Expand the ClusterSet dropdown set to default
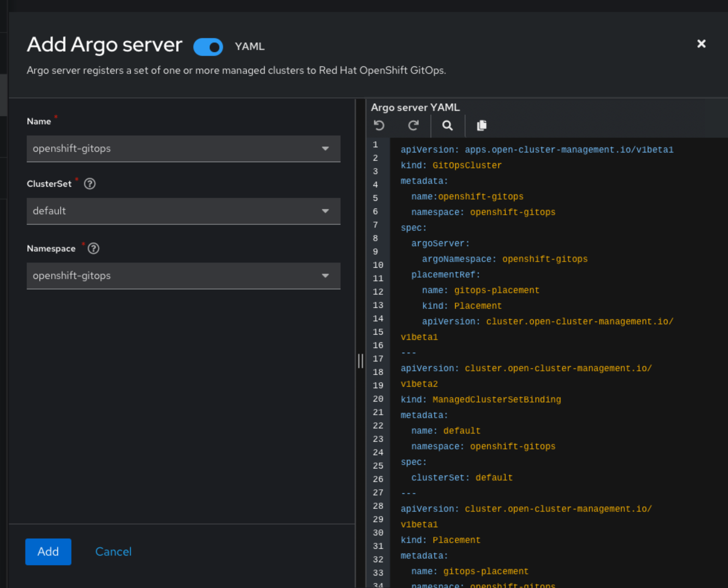 (183, 211)
